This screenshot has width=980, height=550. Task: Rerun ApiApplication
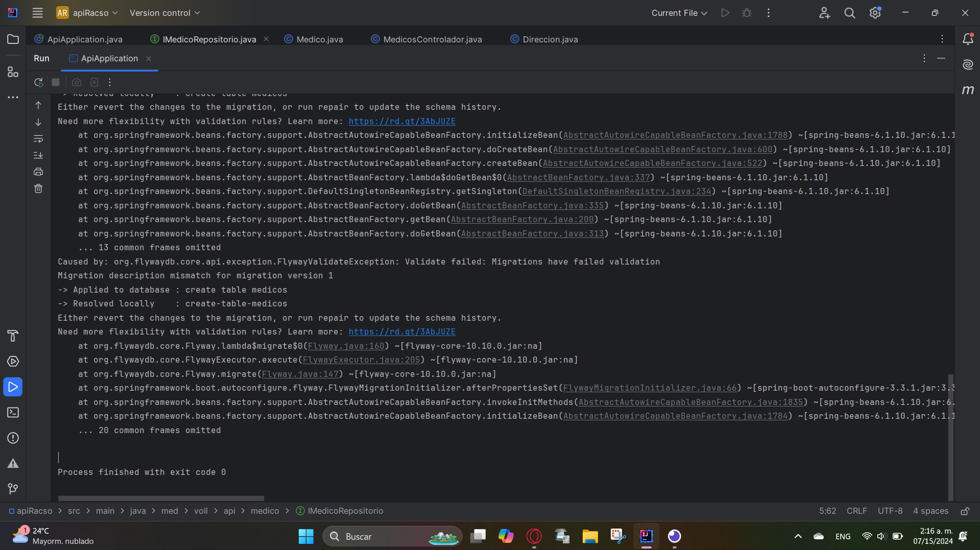(38, 82)
